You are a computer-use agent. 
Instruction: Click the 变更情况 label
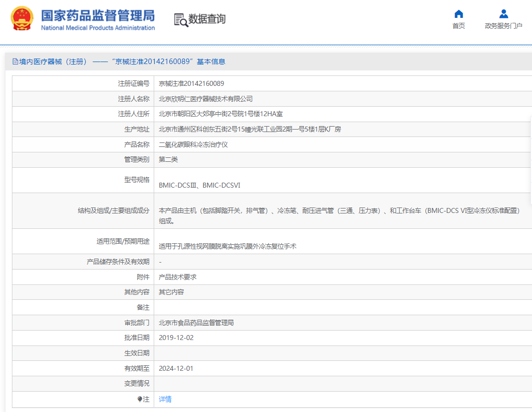137,383
